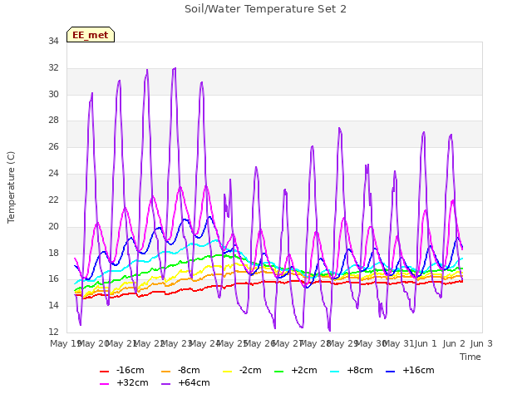
Task: Click the 24 y-axis tick label
Action: click(x=53, y=174)
